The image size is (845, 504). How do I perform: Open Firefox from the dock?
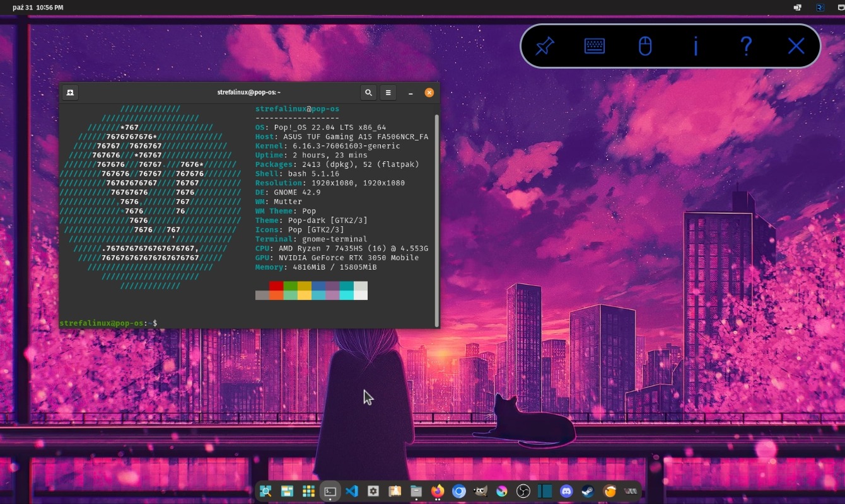tap(438, 491)
